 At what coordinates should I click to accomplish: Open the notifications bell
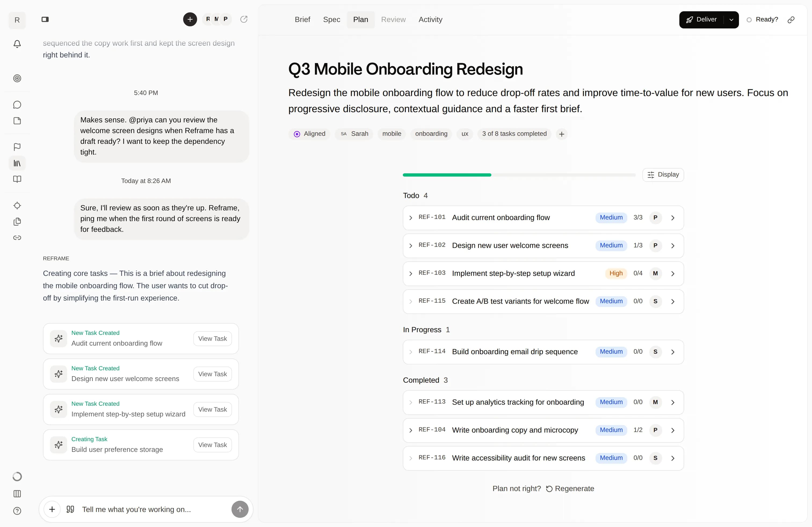click(x=17, y=44)
